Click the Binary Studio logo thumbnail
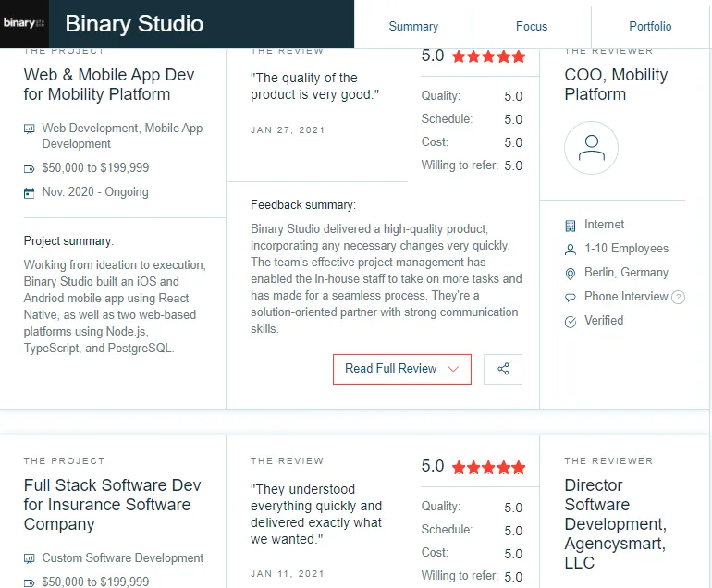This screenshot has height=588, width=712. tap(24, 24)
